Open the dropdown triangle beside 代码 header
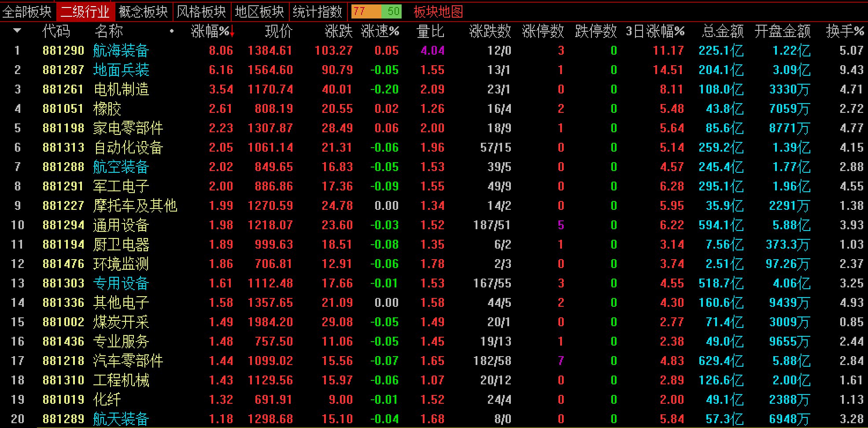 [x=18, y=31]
